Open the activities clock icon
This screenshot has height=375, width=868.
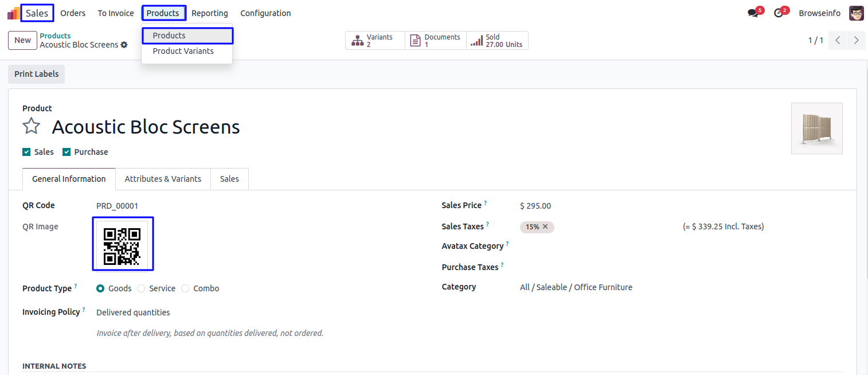pos(778,13)
